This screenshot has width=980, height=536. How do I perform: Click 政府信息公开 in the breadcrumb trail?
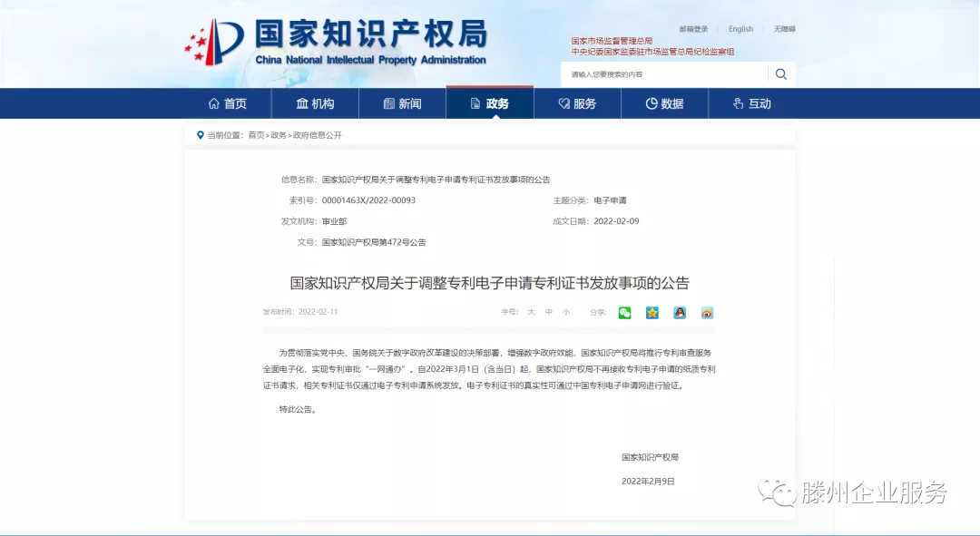pyautogui.click(x=318, y=135)
